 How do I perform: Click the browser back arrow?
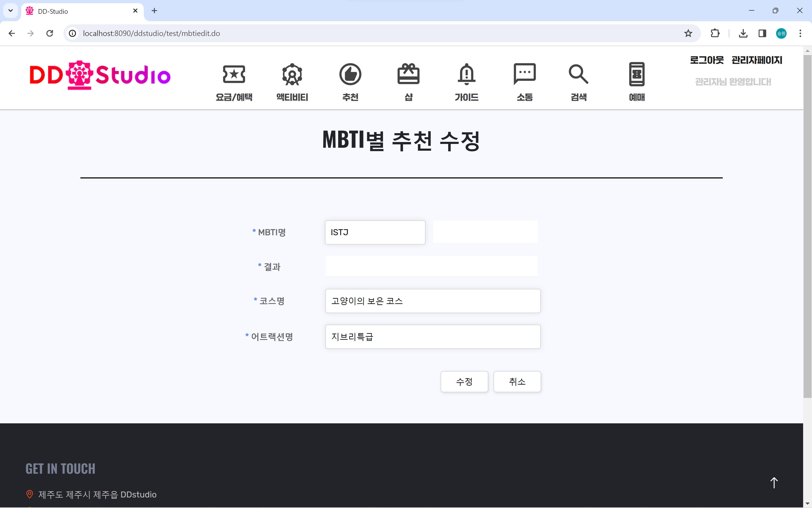click(12, 33)
